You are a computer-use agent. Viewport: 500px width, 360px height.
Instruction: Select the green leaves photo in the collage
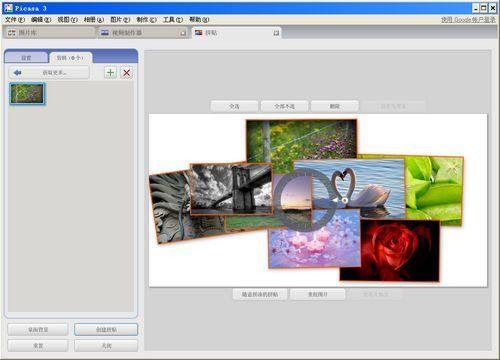click(435, 190)
